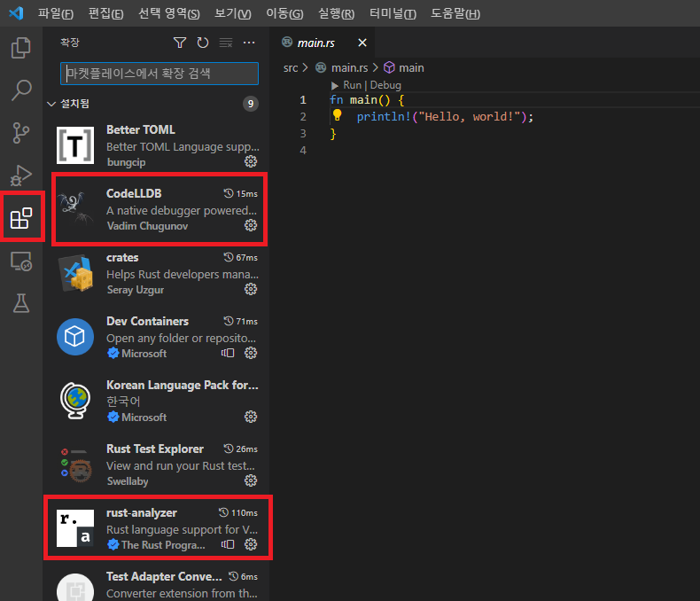Open the 파일(F) menu
Screen dimensions: 700x601
point(55,13)
